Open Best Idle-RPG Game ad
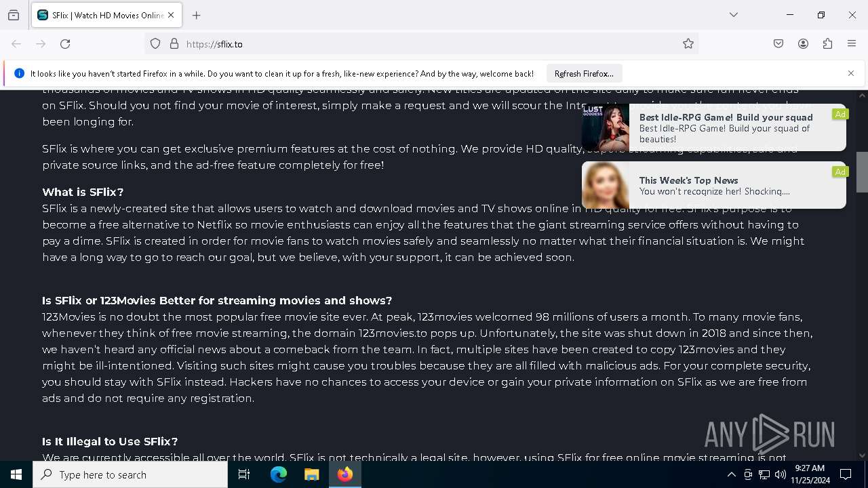Viewport: 868px width, 488px height. (713, 127)
